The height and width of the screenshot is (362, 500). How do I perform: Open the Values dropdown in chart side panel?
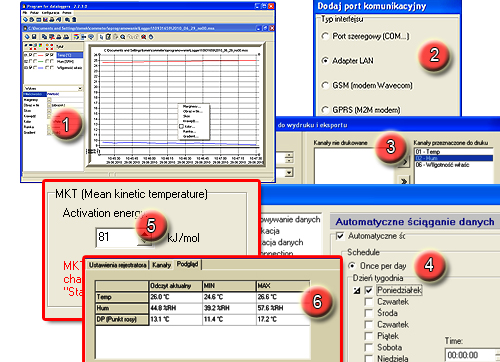tap(80, 88)
